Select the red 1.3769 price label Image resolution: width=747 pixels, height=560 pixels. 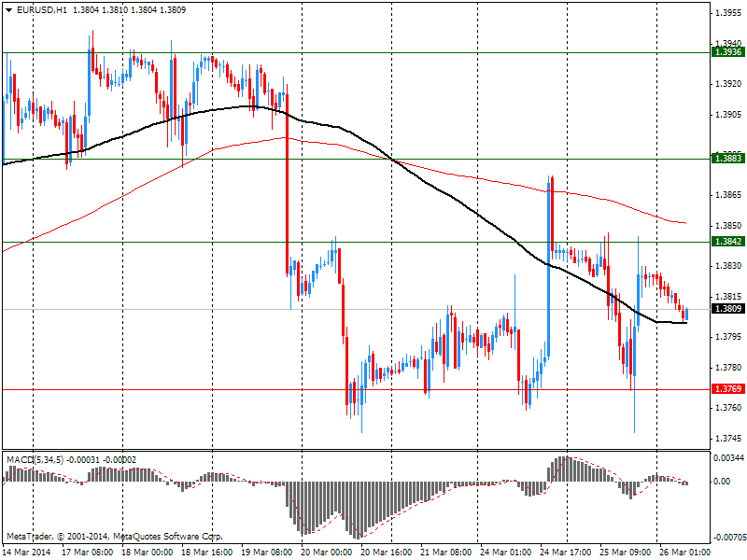click(x=727, y=389)
